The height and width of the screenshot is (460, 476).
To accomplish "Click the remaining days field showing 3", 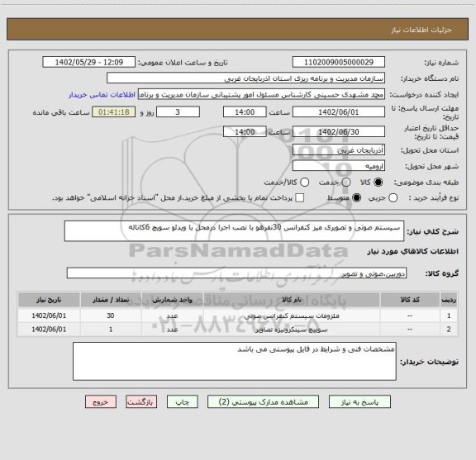I will tap(178, 112).
